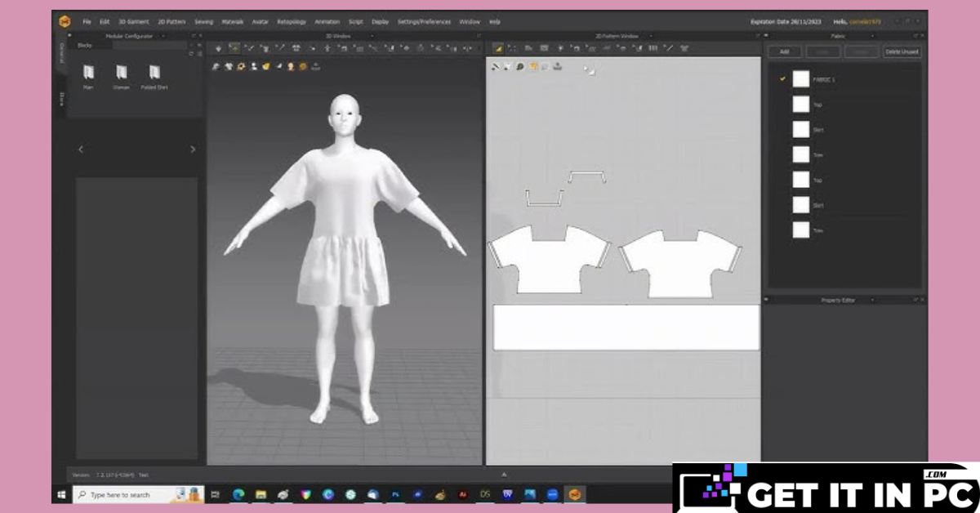Click the Add button in Fabric panel
Image resolution: width=980 pixels, height=513 pixels.
[784, 51]
